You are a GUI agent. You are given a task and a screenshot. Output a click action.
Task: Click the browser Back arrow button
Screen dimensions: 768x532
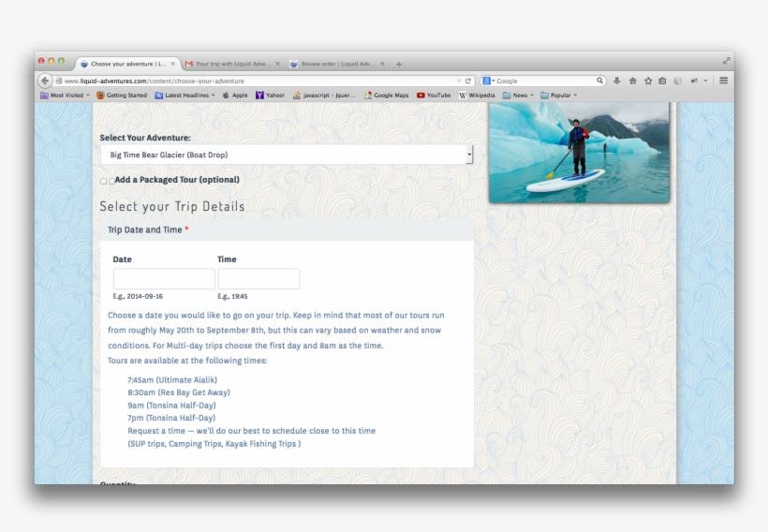point(45,81)
